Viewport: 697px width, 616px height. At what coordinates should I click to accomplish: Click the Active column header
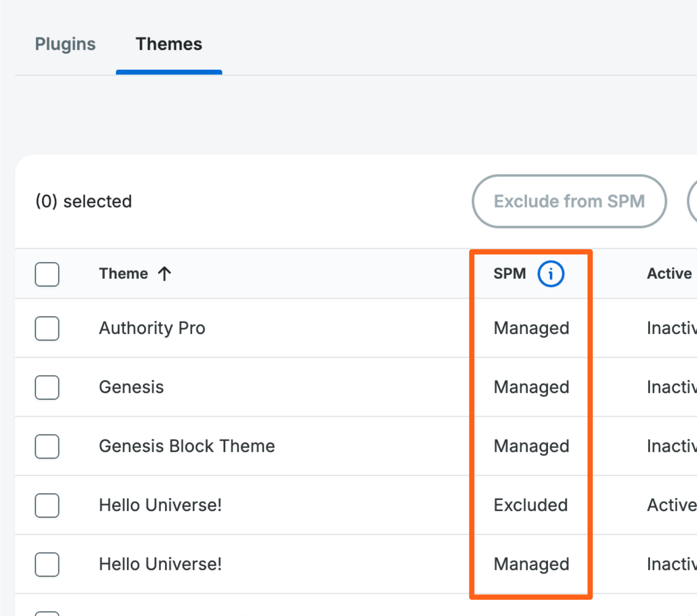tap(669, 274)
